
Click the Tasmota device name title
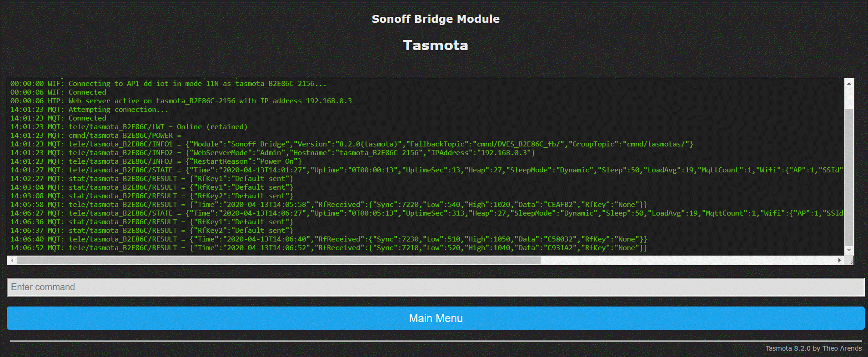[x=435, y=45]
